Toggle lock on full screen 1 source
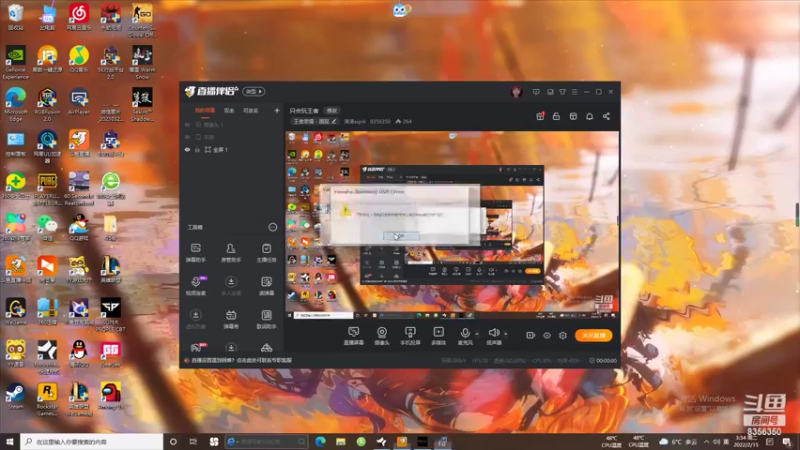Image resolution: width=800 pixels, height=450 pixels. [x=197, y=149]
